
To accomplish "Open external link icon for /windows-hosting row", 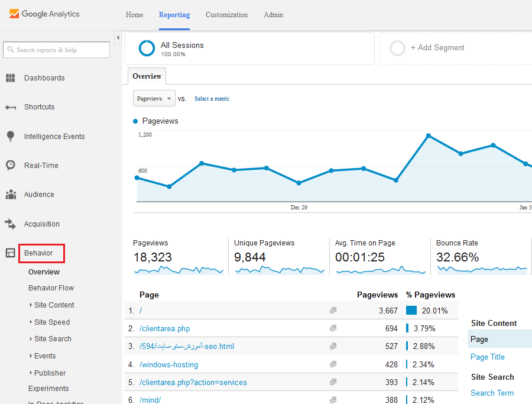I will [x=333, y=364].
